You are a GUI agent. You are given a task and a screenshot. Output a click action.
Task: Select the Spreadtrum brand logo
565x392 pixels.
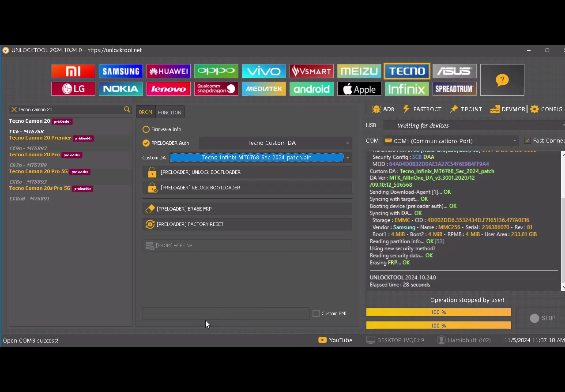[454, 89]
